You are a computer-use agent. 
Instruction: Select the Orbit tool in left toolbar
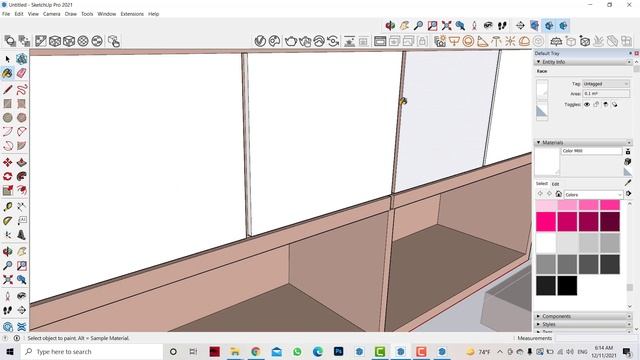(7, 251)
